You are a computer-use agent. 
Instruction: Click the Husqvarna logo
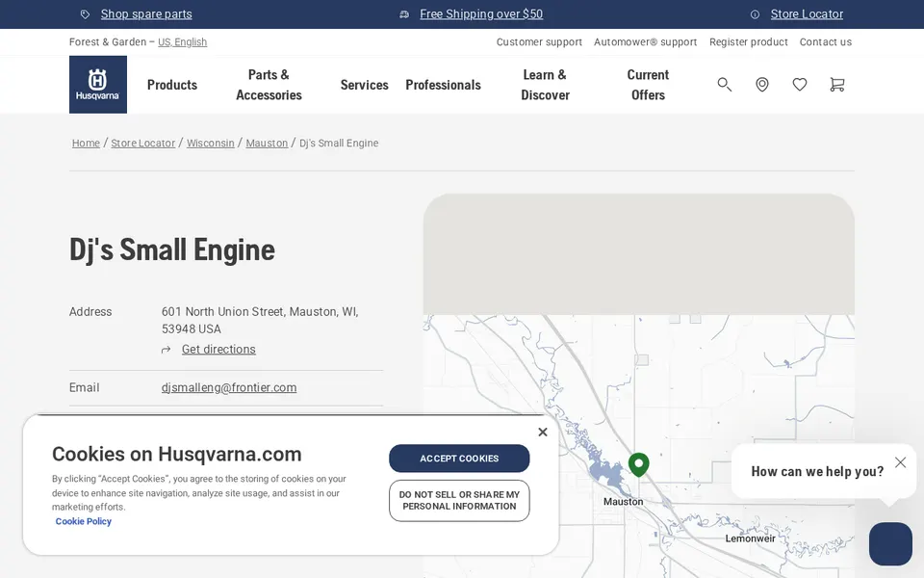[98, 85]
